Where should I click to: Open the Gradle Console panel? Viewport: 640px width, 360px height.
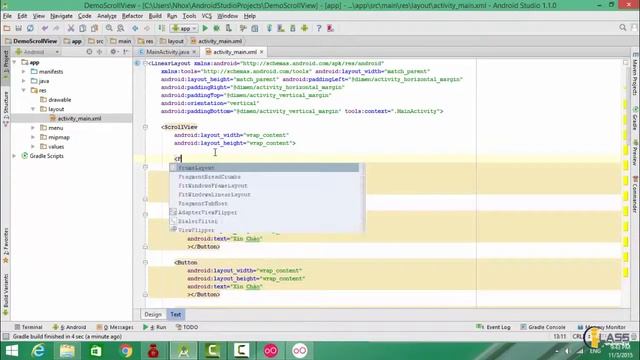tap(543, 327)
